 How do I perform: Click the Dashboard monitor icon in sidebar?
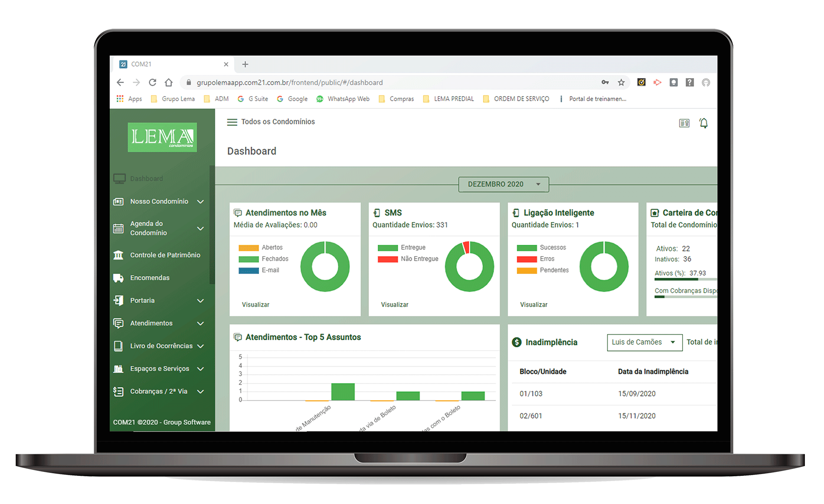pyautogui.click(x=119, y=179)
